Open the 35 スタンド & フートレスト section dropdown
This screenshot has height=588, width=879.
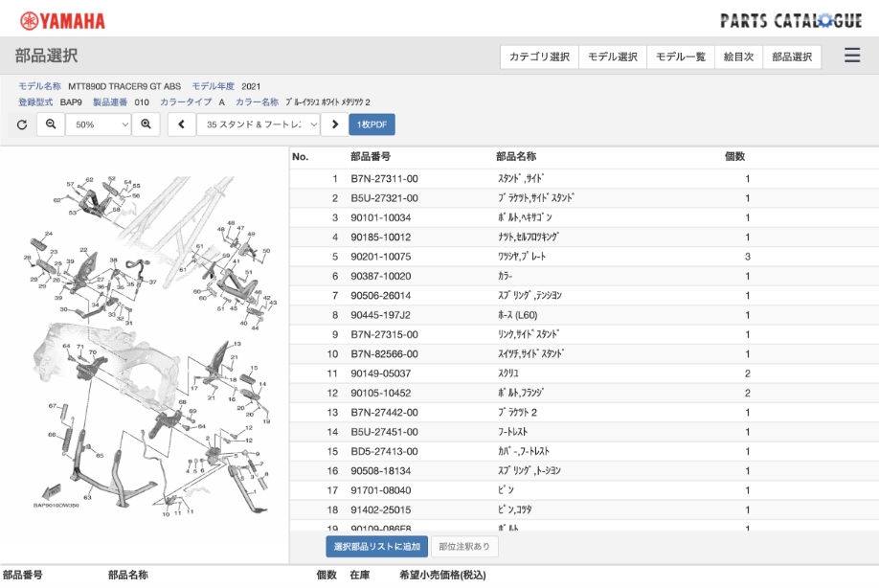pyautogui.click(x=258, y=124)
